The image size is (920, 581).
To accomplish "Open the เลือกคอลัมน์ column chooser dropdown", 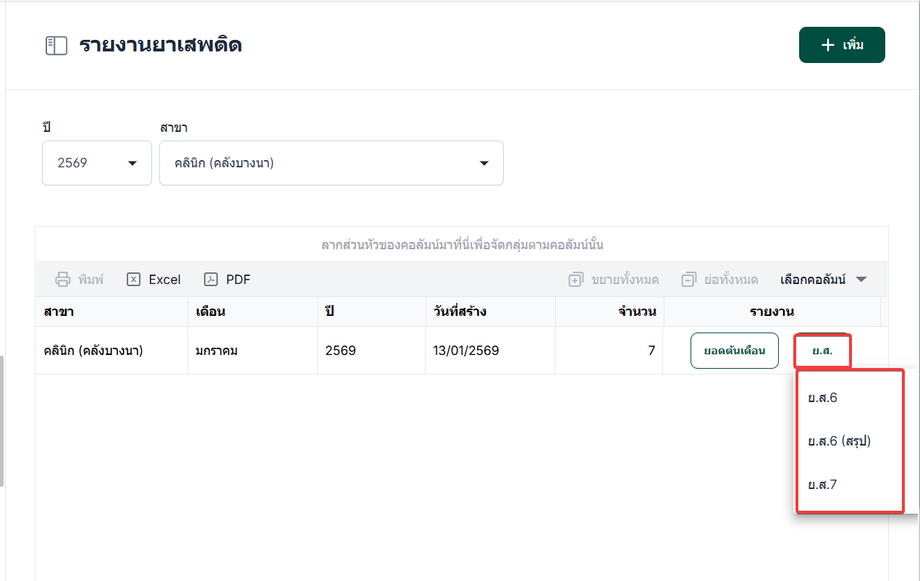I will click(x=823, y=280).
